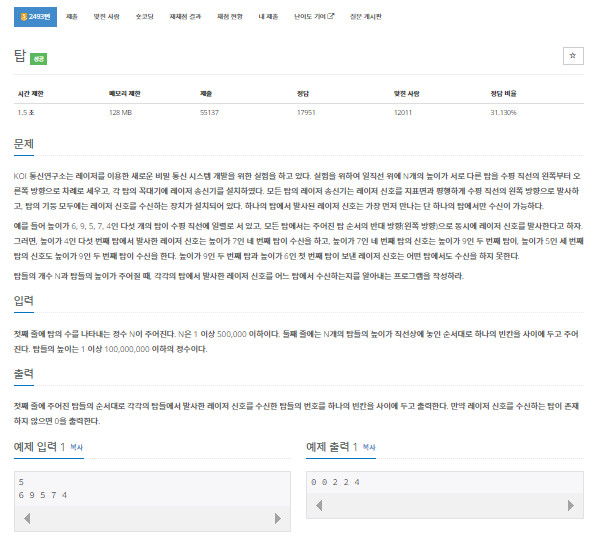
Task: Click the 예제 출력 1 heading
Action: [x=332, y=447]
